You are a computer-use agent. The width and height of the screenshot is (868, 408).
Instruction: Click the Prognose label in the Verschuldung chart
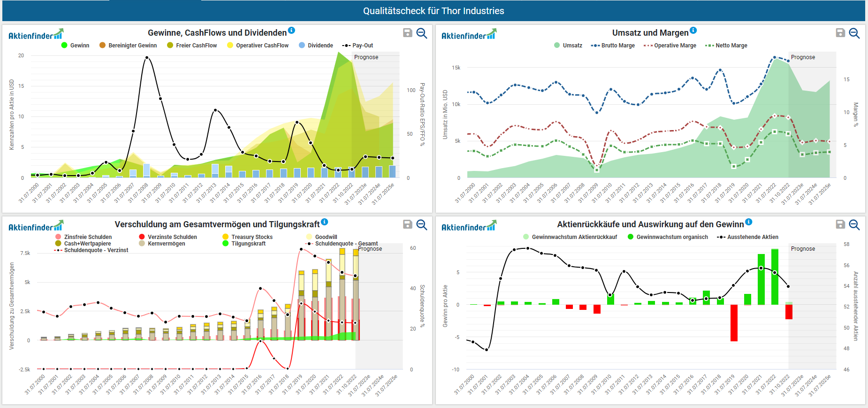pos(370,249)
